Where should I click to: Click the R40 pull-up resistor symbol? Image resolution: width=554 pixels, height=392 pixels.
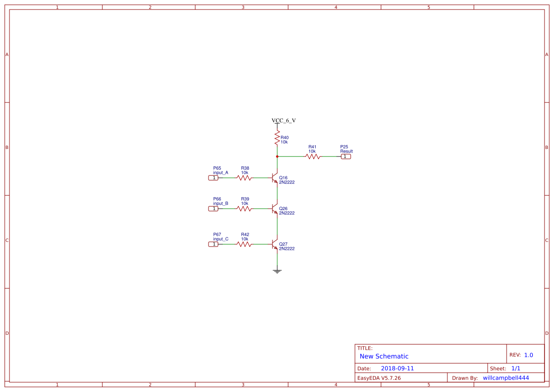(x=277, y=137)
